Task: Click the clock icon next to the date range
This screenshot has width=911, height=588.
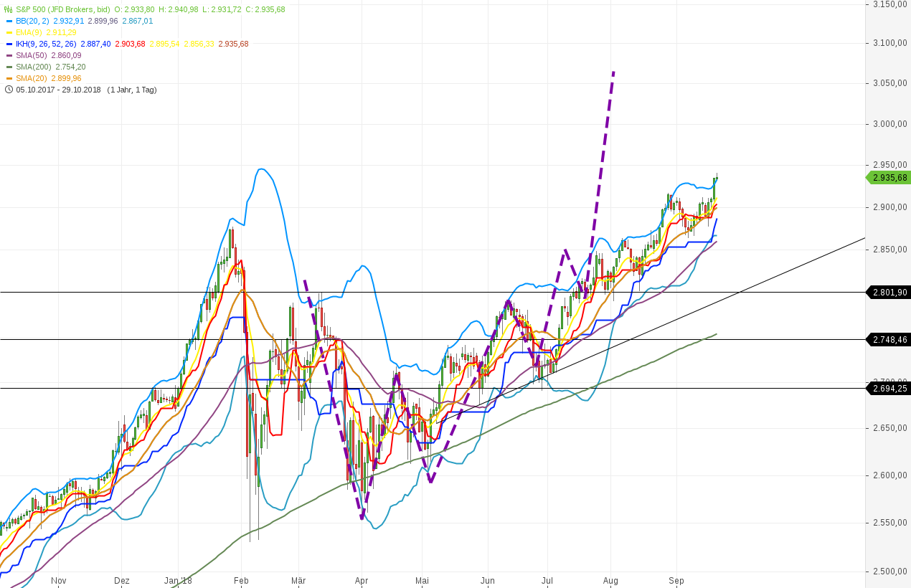Action: click(x=9, y=90)
